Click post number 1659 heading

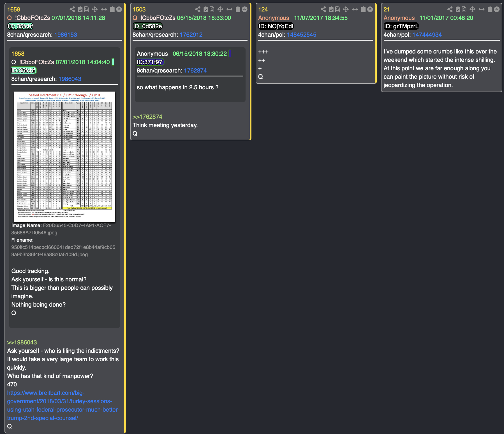click(x=14, y=10)
